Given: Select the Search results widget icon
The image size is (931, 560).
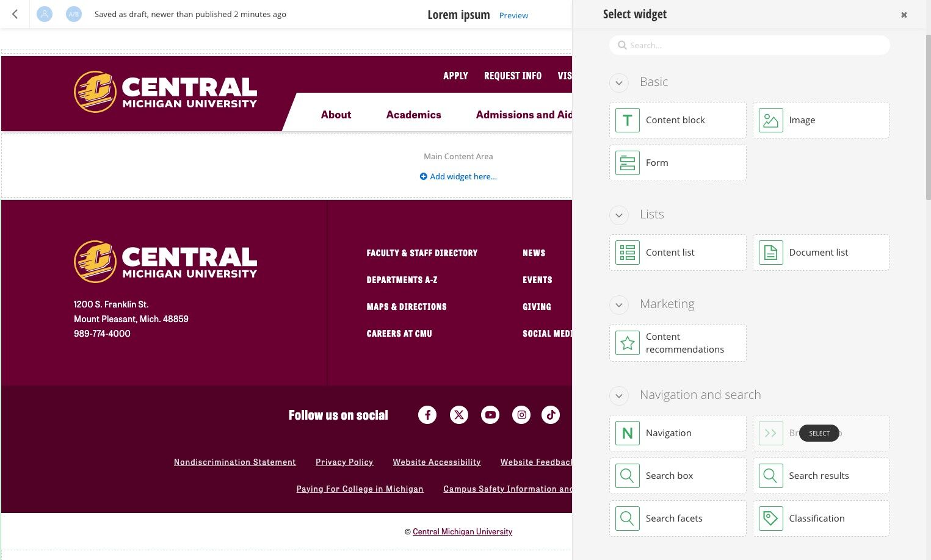Looking at the screenshot, I should coord(771,476).
